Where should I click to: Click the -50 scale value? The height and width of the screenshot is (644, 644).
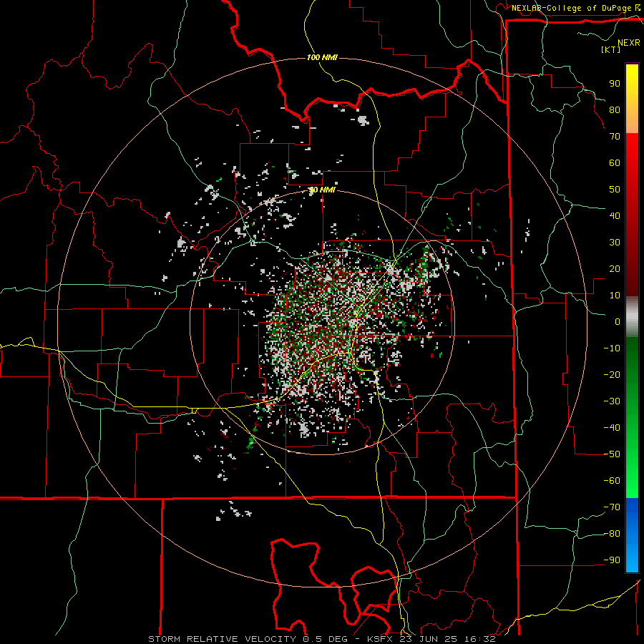coord(612,454)
